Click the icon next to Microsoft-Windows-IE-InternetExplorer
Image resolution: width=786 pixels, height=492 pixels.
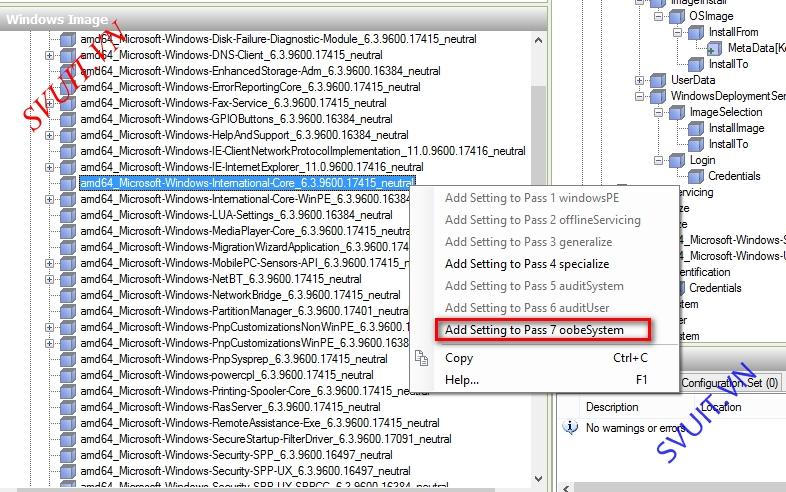coord(68,167)
